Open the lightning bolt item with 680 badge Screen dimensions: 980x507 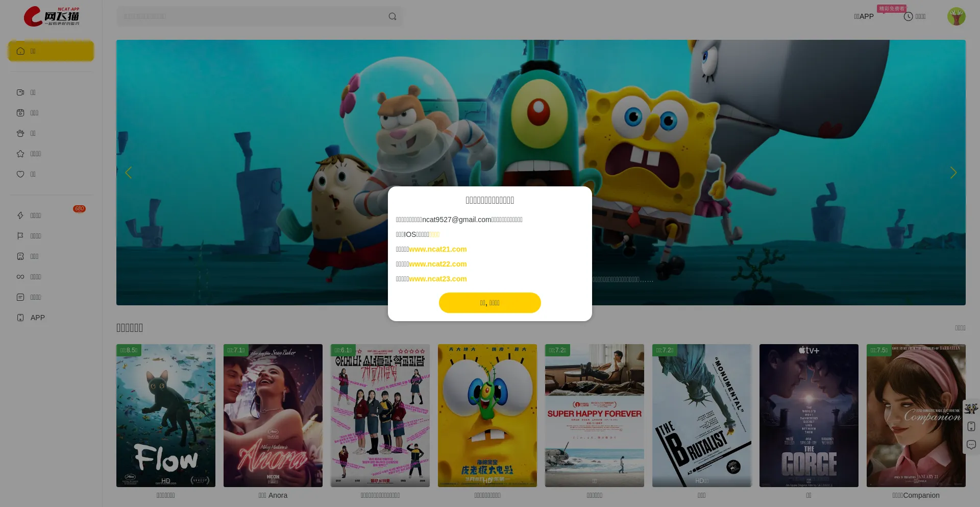51,215
